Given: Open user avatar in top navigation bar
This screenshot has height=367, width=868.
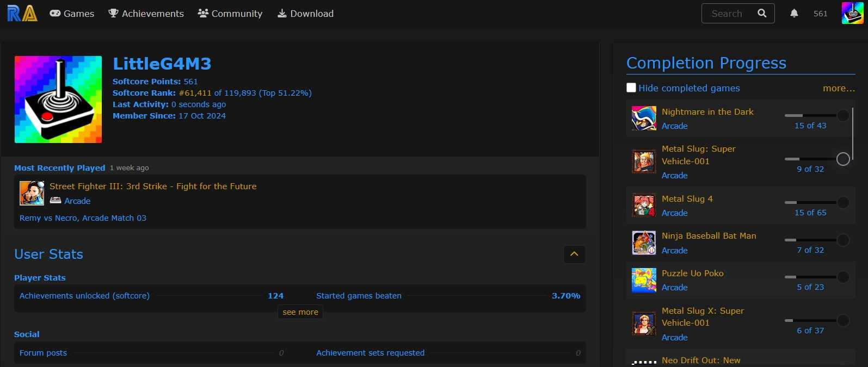Looking at the screenshot, I should click(852, 14).
